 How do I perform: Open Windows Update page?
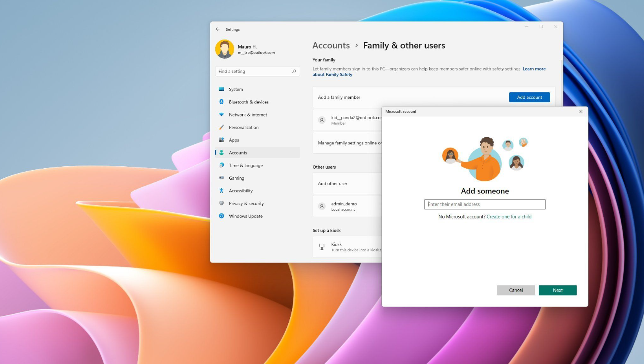[x=245, y=216]
